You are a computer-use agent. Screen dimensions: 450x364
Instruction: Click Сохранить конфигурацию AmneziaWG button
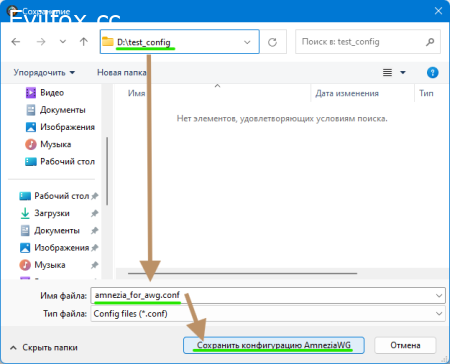[274, 345]
